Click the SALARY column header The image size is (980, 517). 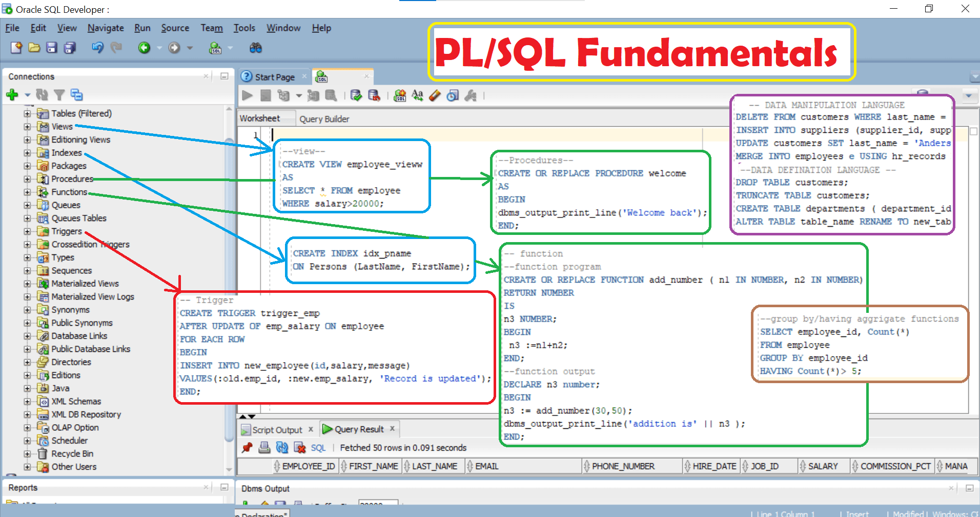(823, 466)
